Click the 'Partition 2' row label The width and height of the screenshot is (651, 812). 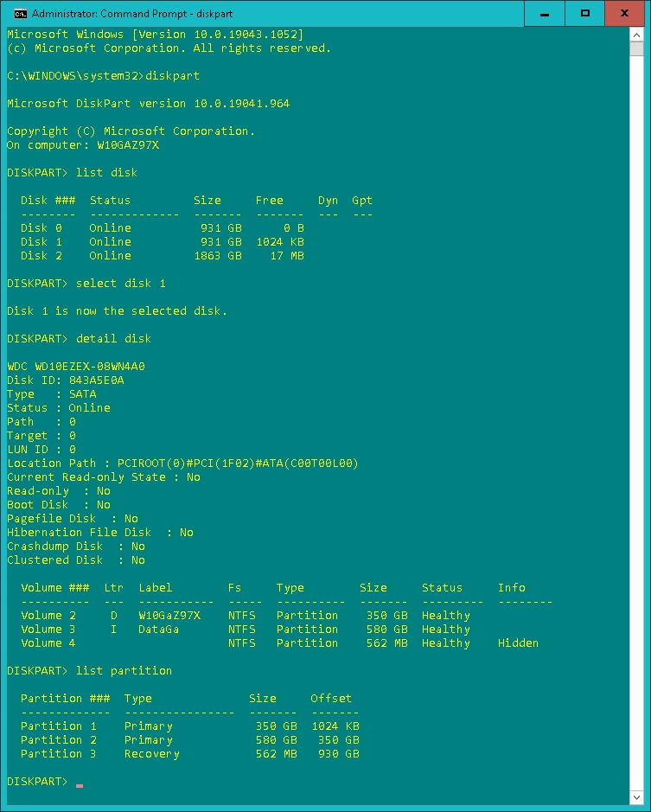point(59,740)
